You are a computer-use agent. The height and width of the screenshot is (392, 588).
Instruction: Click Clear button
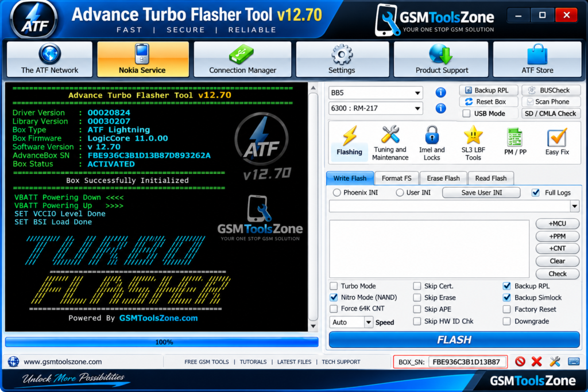(557, 261)
